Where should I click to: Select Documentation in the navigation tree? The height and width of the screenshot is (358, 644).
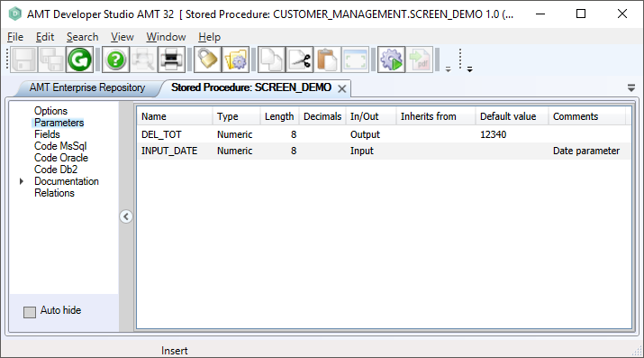[x=67, y=181]
